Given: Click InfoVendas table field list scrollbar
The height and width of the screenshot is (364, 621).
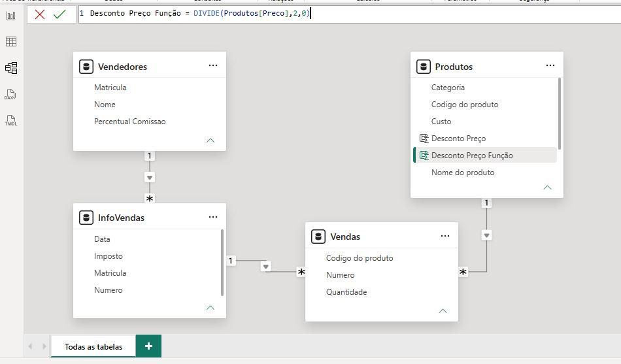Looking at the screenshot, I should coord(222,263).
